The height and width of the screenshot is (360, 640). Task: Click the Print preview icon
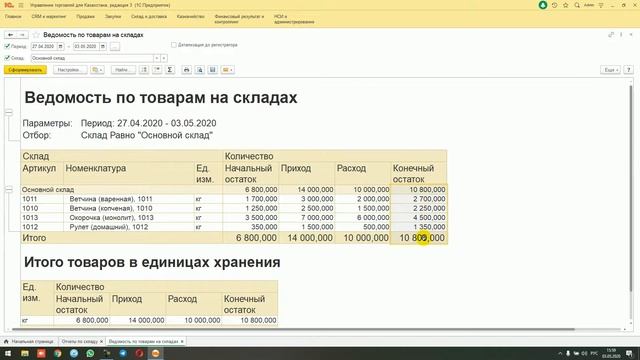pos(200,70)
